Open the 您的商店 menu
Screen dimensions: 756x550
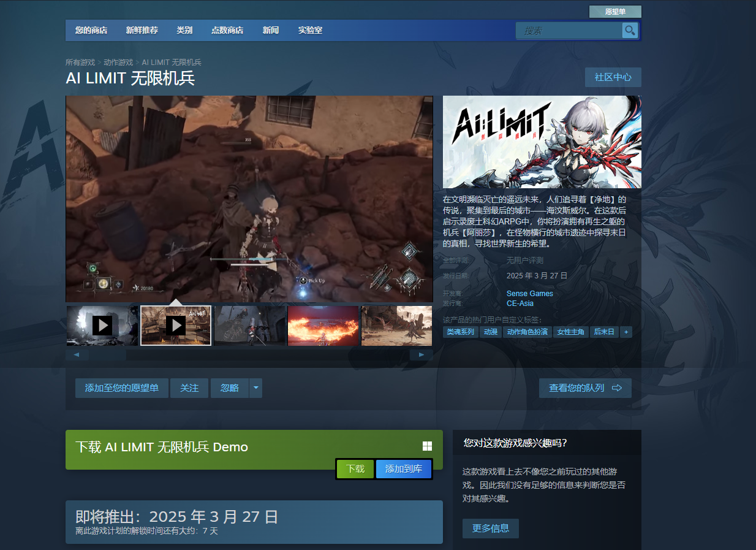[91, 30]
